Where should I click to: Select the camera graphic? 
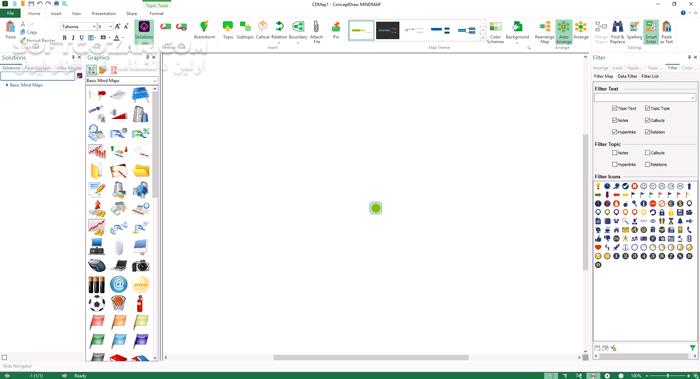(x=141, y=266)
